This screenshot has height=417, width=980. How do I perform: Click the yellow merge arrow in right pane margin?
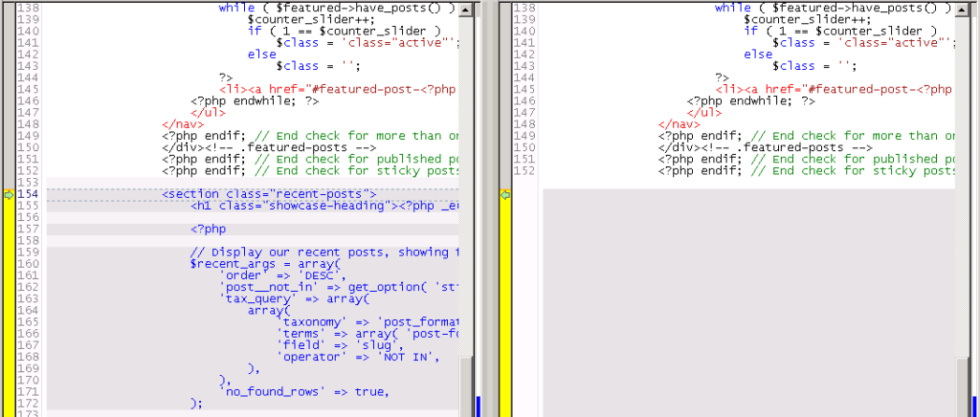(x=504, y=194)
